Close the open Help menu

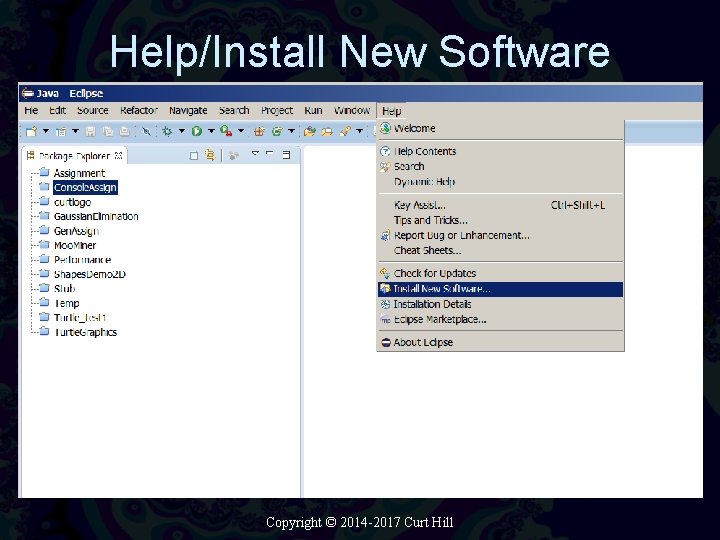[392, 111]
